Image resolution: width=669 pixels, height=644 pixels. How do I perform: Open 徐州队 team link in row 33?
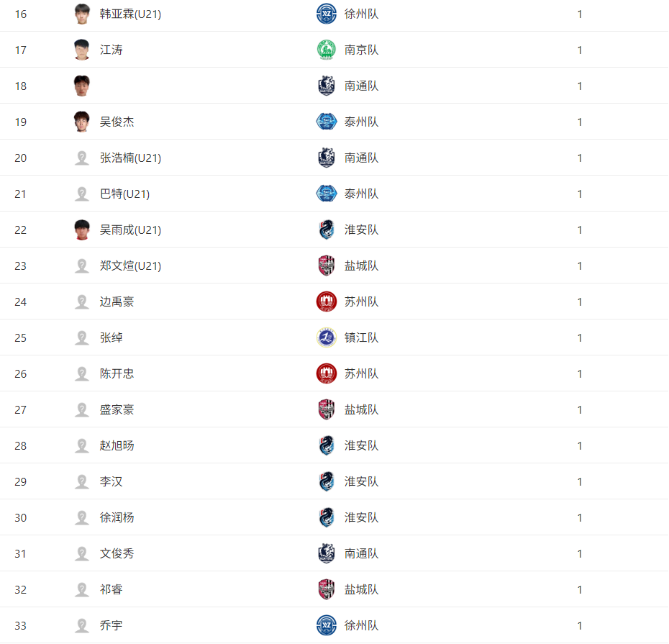361,625
